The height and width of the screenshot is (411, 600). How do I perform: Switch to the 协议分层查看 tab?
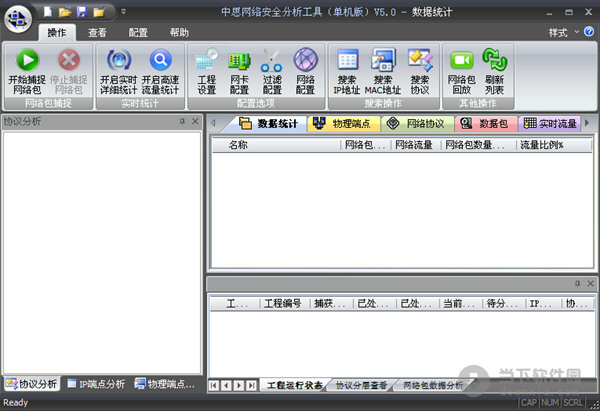coord(361,385)
